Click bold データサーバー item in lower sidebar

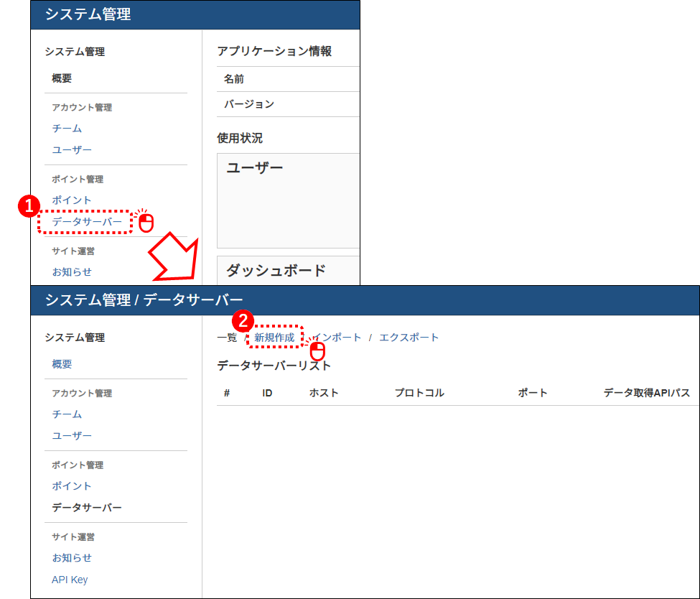coord(87,508)
